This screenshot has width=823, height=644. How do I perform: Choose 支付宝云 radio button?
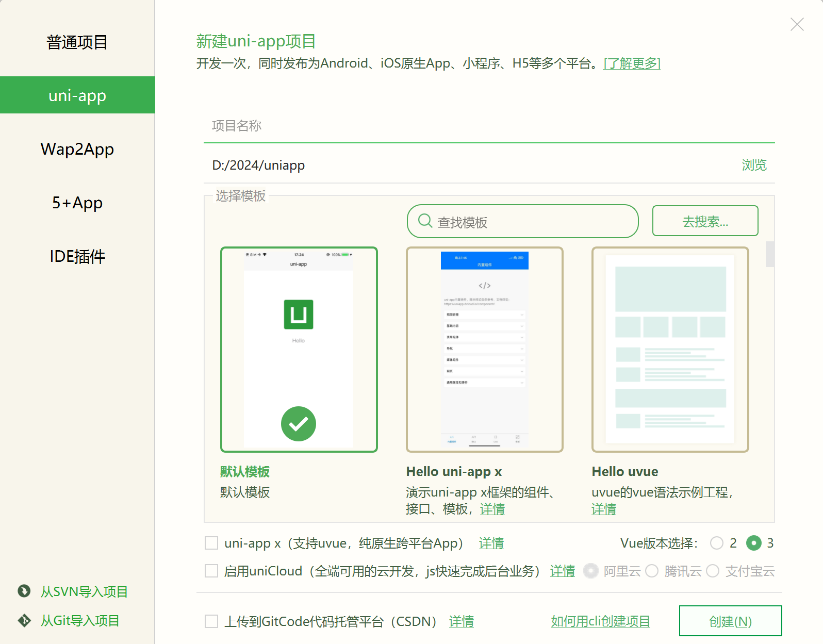pyautogui.click(x=713, y=571)
